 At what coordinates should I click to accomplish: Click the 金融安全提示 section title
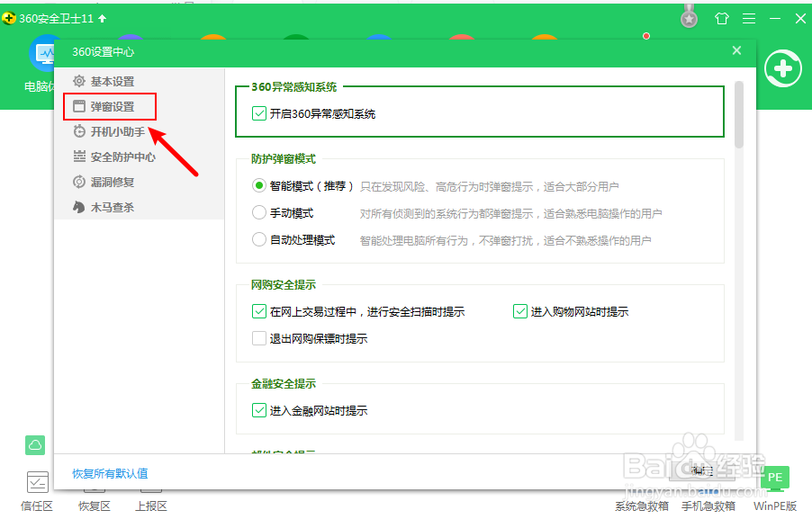click(284, 383)
